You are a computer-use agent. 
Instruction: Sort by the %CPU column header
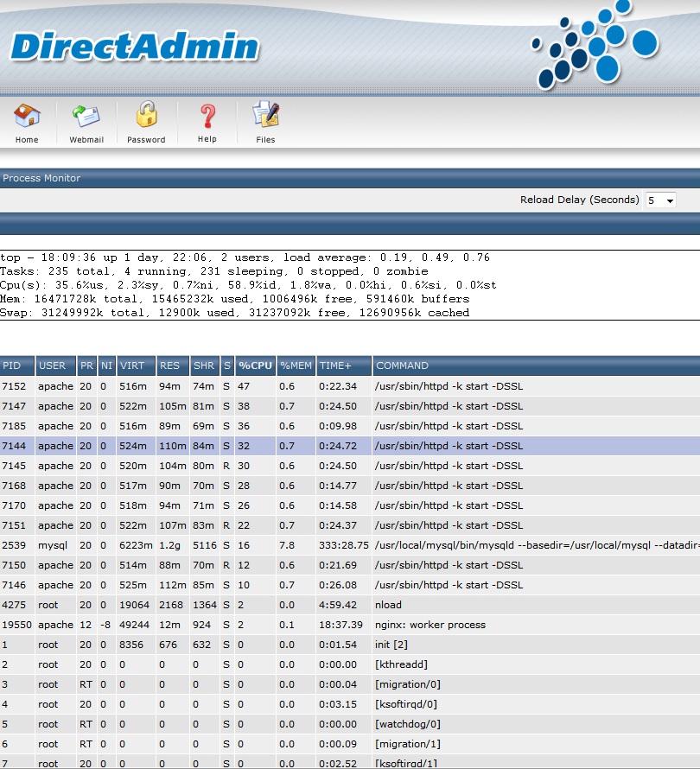coord(256,365)
